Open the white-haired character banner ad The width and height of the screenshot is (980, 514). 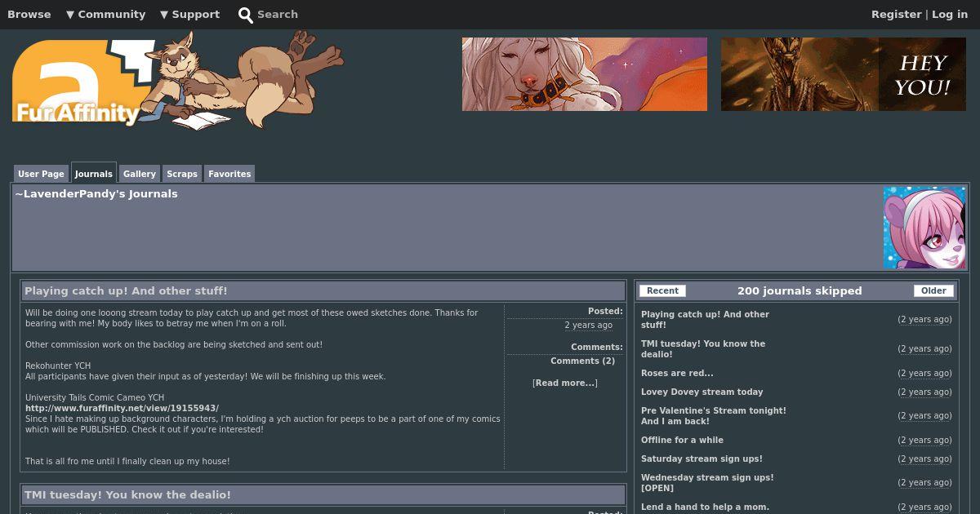coord(585,74)
